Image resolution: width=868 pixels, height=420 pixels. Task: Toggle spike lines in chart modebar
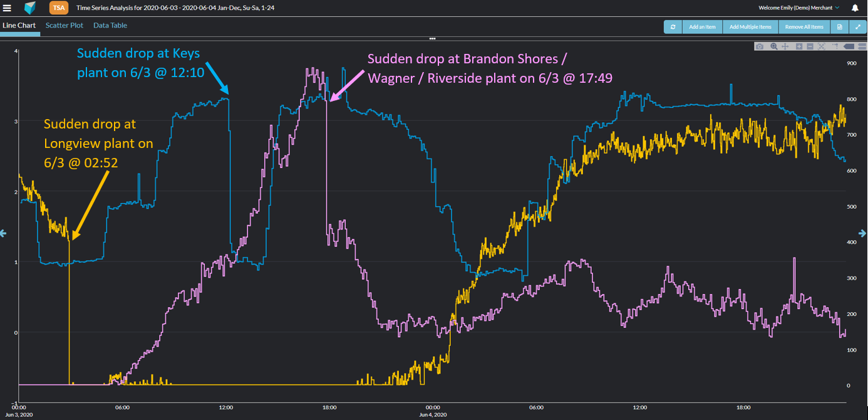coord(835,46)
